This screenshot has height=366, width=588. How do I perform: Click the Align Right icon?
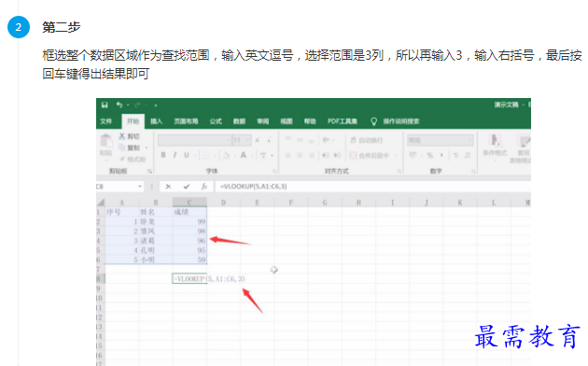311,155
